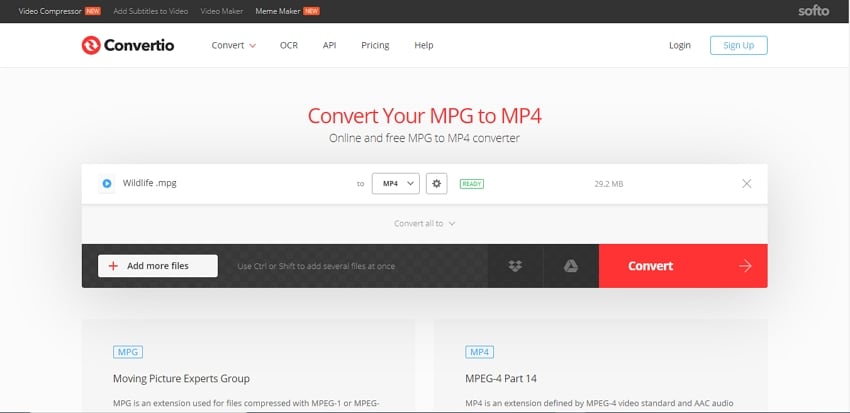This screenshot has height=413, width=850.
Task: Click the Online and free MPG to MP4 converter subtitle
Action: pos(424,138)
